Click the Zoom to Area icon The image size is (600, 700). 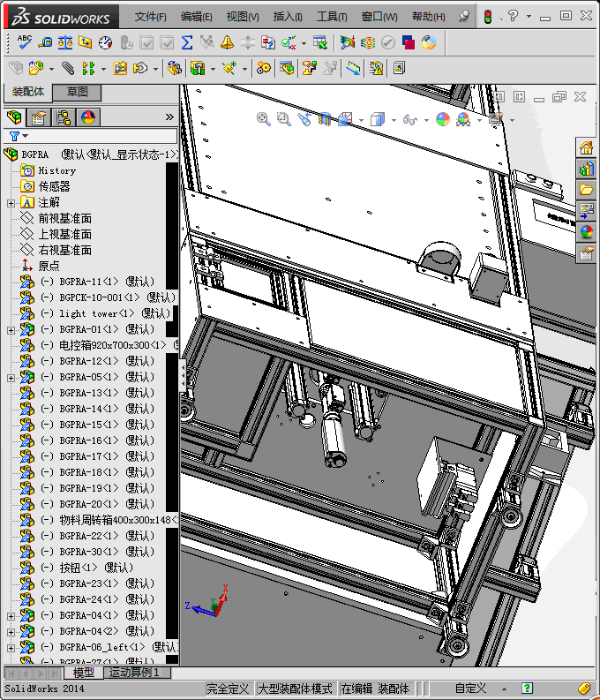(x=284, y=119)
